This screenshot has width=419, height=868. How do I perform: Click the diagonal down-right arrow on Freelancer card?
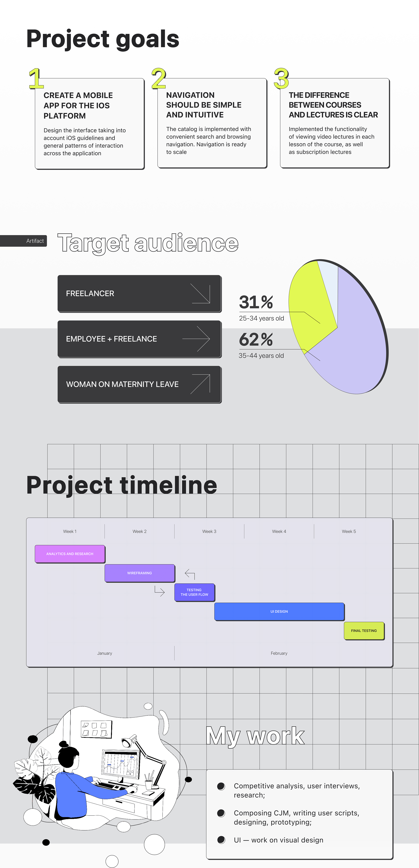pyautogui.click(x=200, y=294)
